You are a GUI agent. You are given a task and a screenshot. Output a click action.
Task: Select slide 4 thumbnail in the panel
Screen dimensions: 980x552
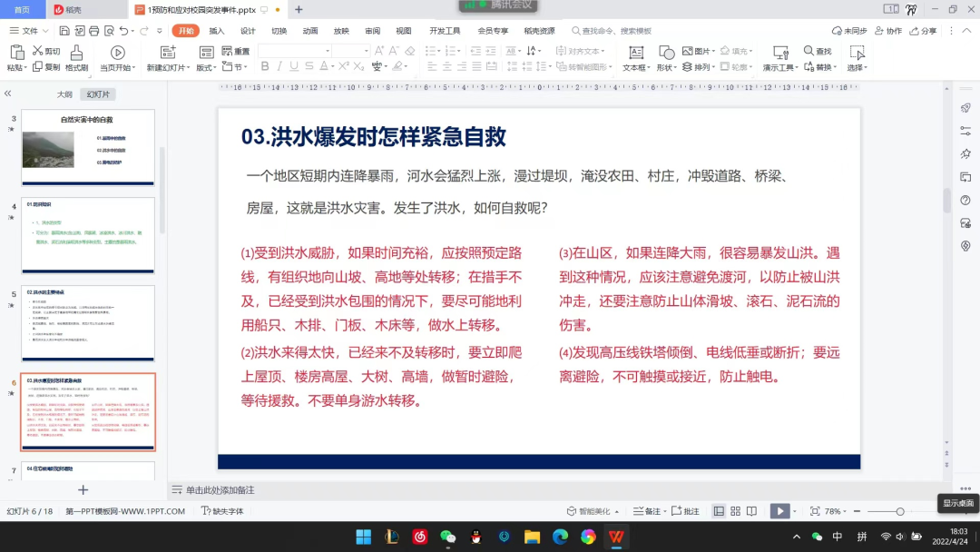(88, 235)
